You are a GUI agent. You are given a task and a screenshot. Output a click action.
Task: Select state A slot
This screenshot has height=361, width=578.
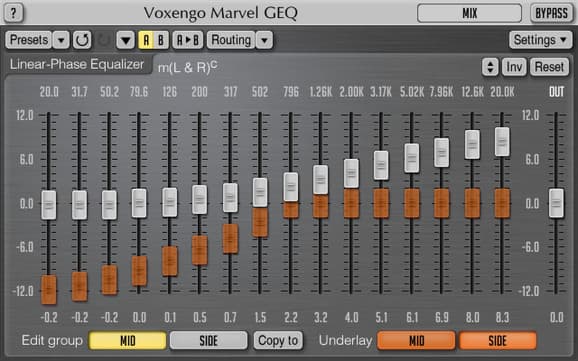[146, 40]
